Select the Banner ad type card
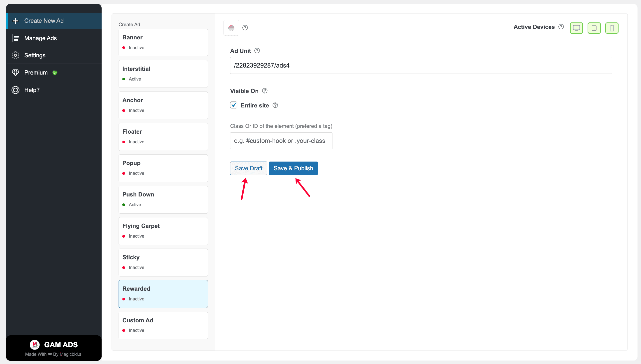This screenshot has height=364, width=641. tap(163, 42)
